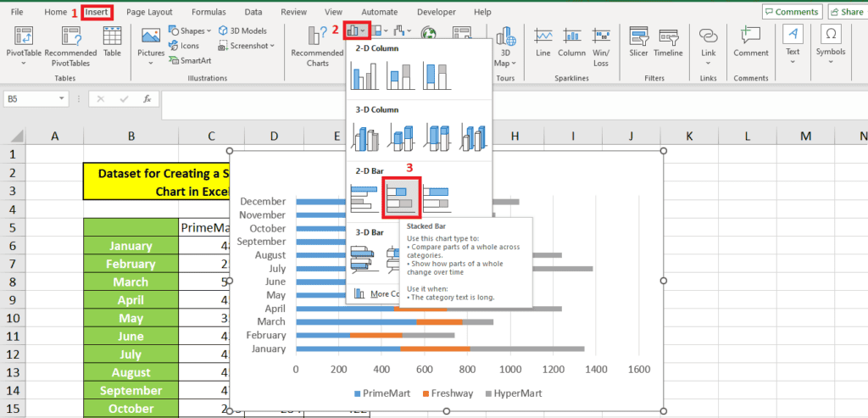868x418 pixels.
Task: Pick the 3-D 100% Stacked Column chart
Action: pos(438,137)
